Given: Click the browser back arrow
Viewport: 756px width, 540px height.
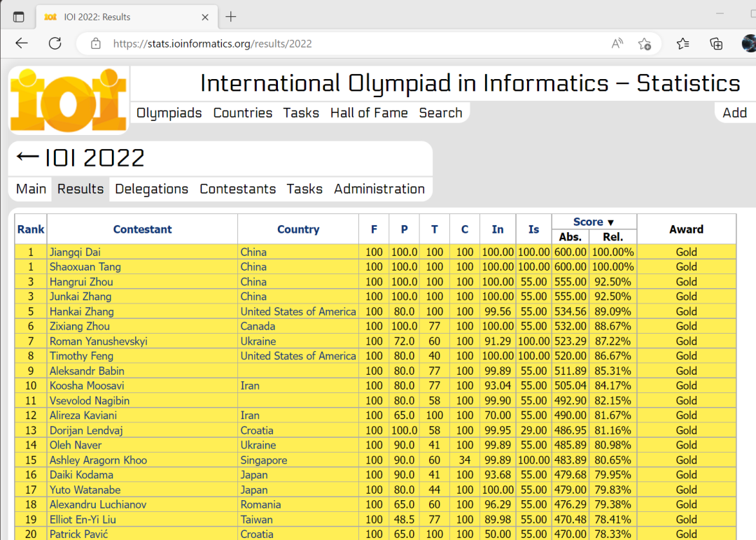Looking at the screenshot, I should 22,43.
